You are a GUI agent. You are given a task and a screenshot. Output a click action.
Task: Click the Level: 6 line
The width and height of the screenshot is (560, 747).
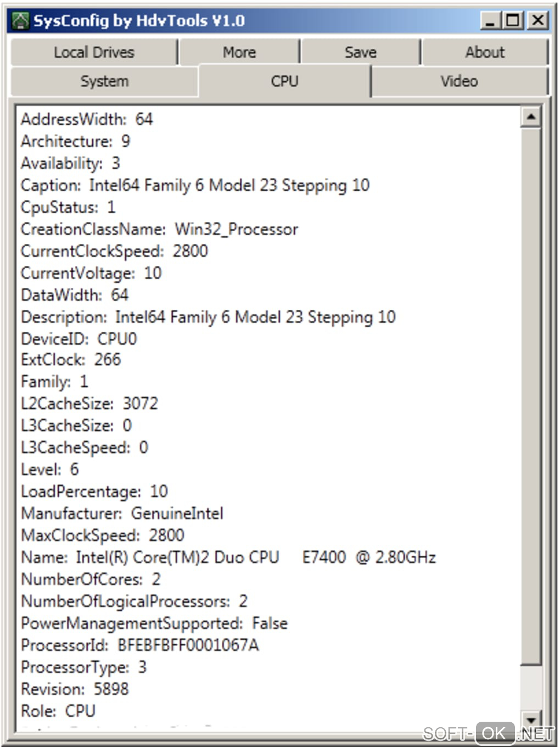coord(50,469)
